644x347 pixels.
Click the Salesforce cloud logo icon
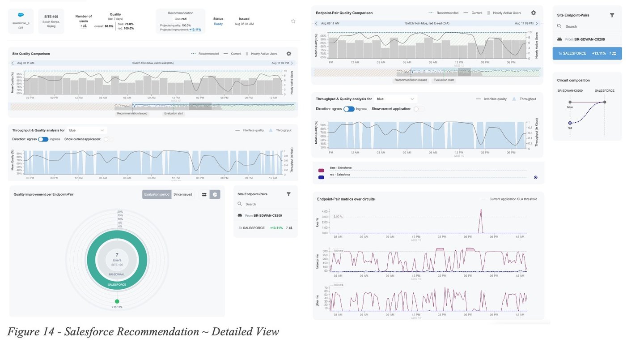point(21,15)
